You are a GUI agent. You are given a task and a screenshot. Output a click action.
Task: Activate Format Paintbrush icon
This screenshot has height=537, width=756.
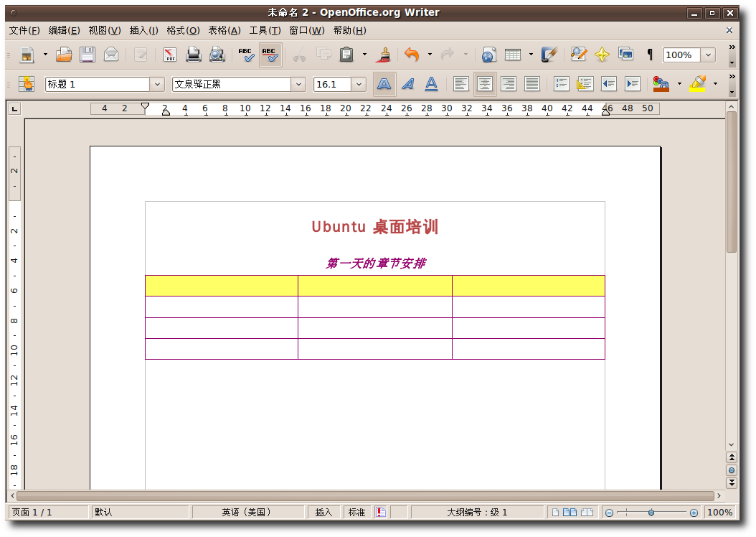click(384, 55)
